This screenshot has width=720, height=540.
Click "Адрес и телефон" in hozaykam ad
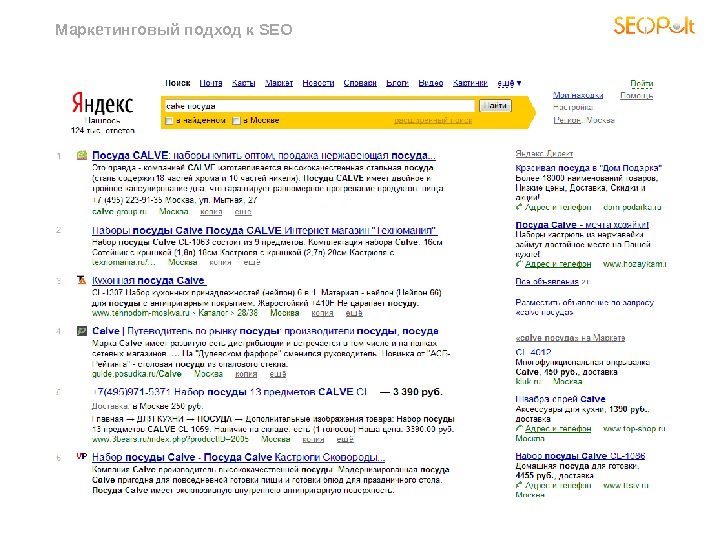pyautogui.click(x=558, y=264)
